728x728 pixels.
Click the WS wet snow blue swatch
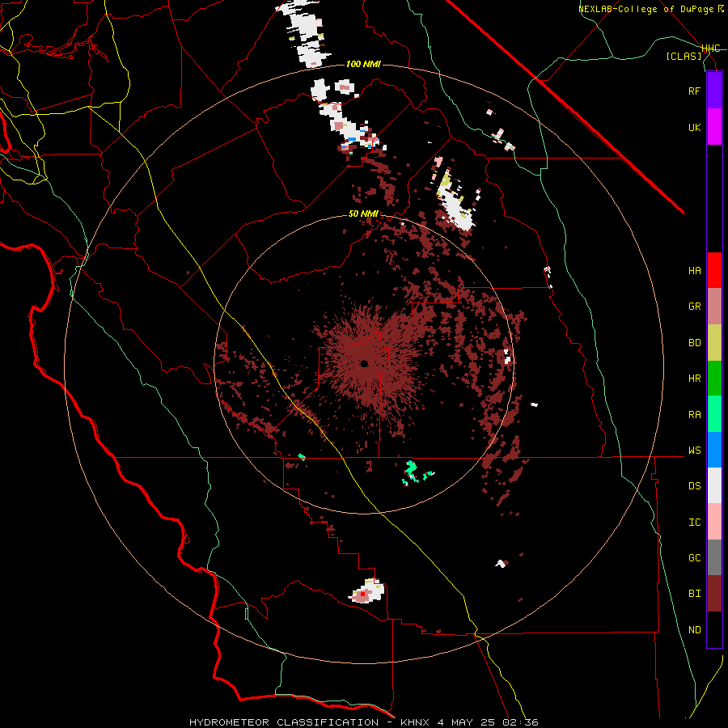pyautogui.click(x=714, y=450)
